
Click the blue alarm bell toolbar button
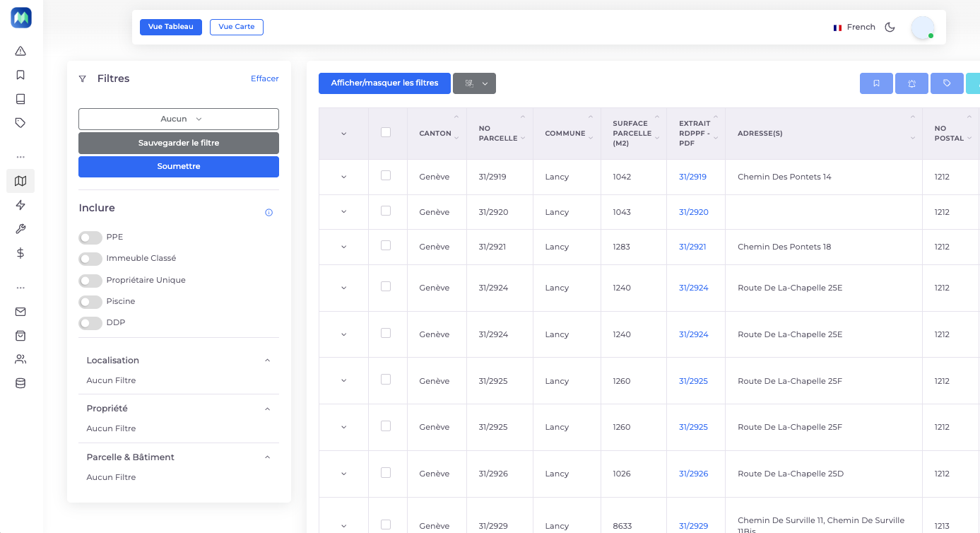click(911, 83)
